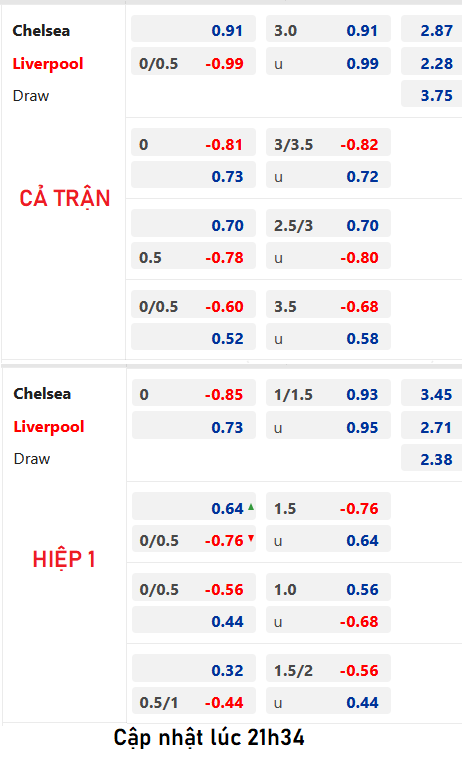462x758 pixels.
Task: Select first-half 1.5/2 over at -0.56
Action: pyautogui.click(x=328, y=670)
